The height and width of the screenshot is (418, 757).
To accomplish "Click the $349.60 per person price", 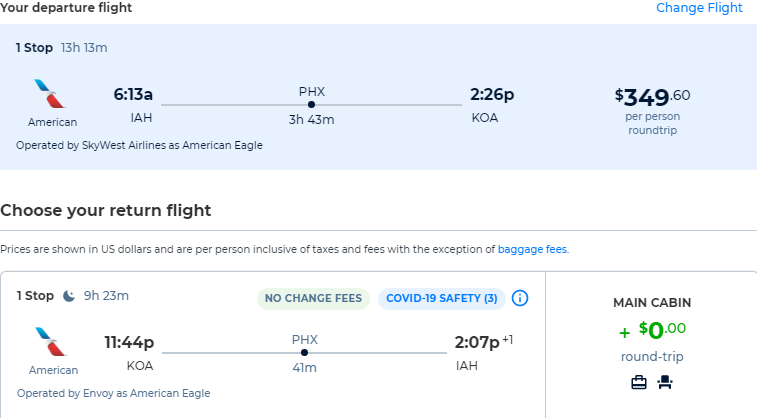I will pyautogui.click(x=652, y=96).
